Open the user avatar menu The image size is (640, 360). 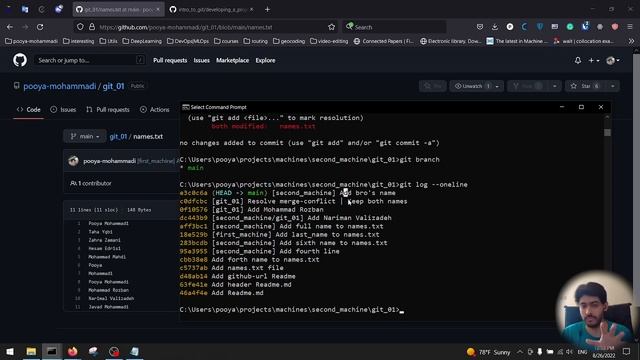[x=613, y=60]
